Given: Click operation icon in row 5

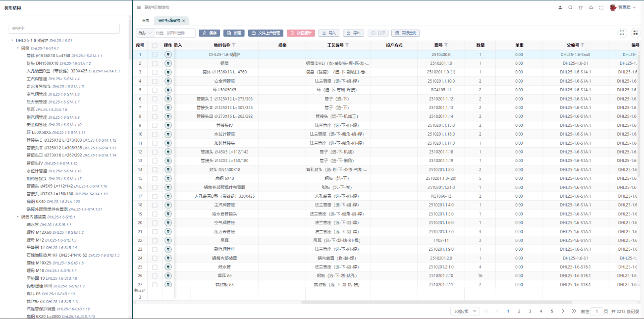Looking at the screenshot, I should tap(168, 90).
